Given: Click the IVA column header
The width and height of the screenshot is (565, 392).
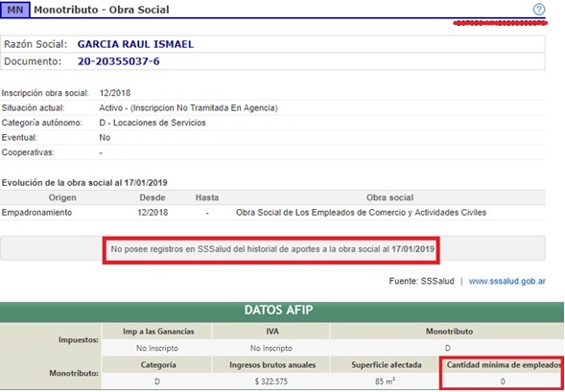Looking at the screenshot, I should (272, 332).
